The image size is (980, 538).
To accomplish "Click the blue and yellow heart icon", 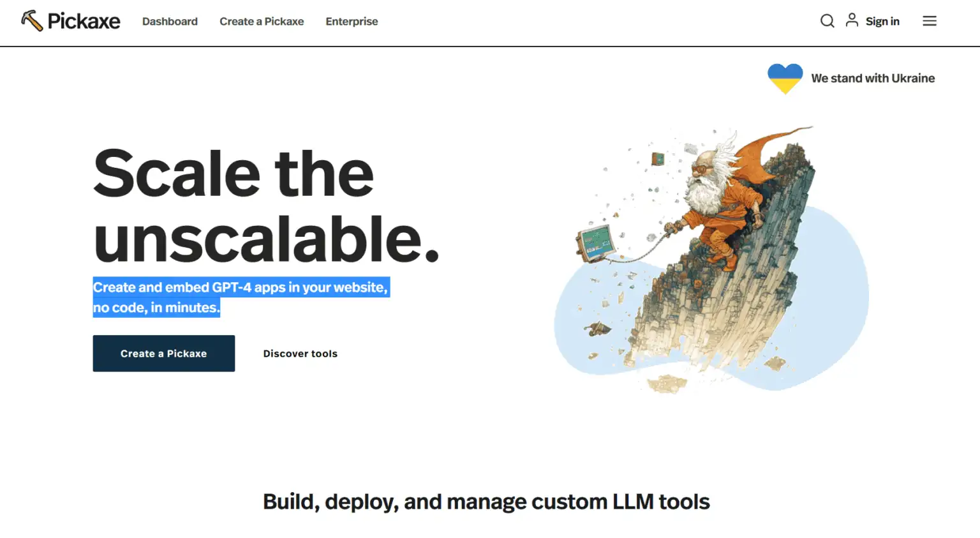I will (785, 78).
